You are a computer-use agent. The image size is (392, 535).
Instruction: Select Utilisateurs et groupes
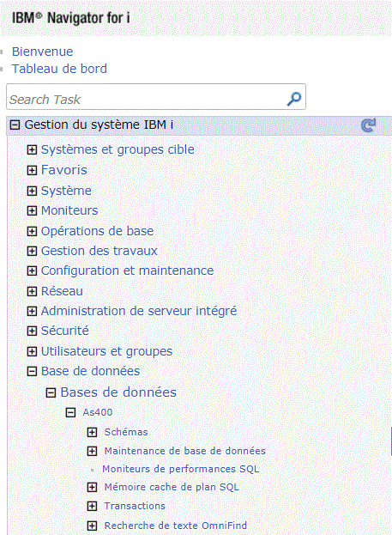(x=106, y=351)
